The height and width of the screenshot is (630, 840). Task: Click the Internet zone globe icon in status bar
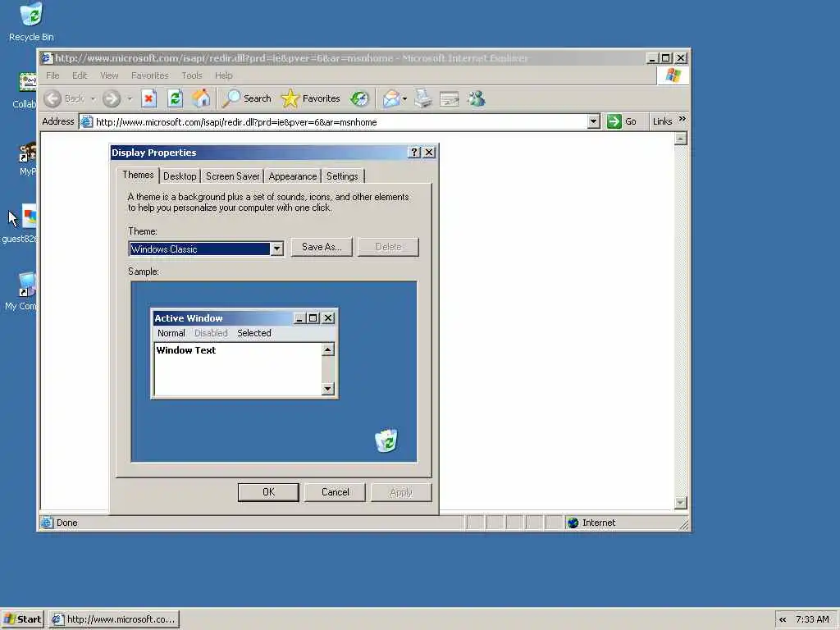pos(573,523)
